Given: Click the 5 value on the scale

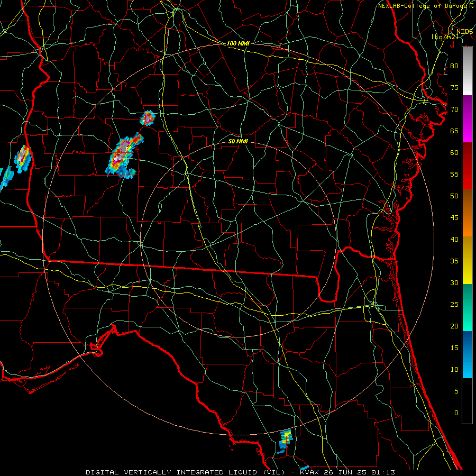Looking at the screenshot, I should coord(456,391).
